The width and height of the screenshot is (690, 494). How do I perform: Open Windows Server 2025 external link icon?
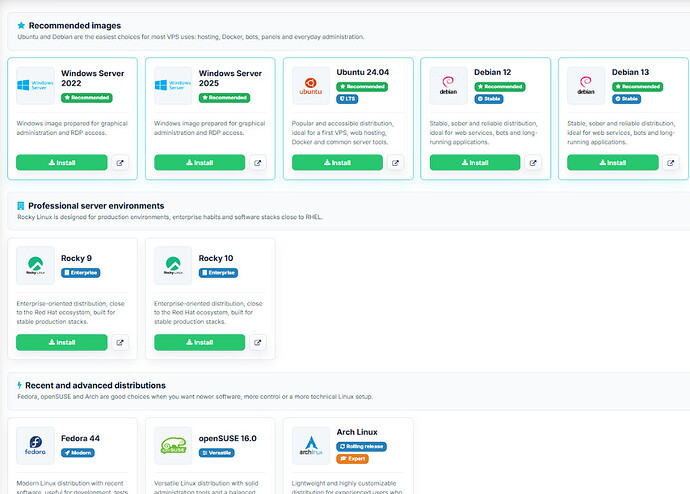coord(257,163)
